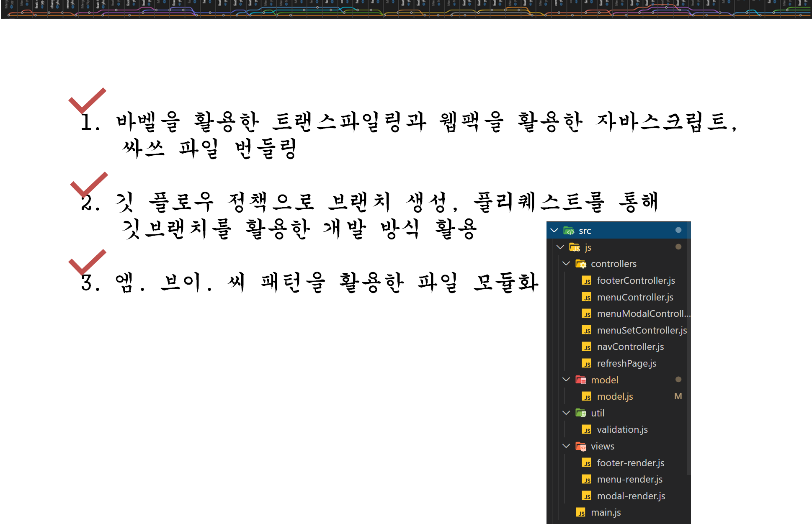Click the modified dot on src row

click(x=678, y=230)
